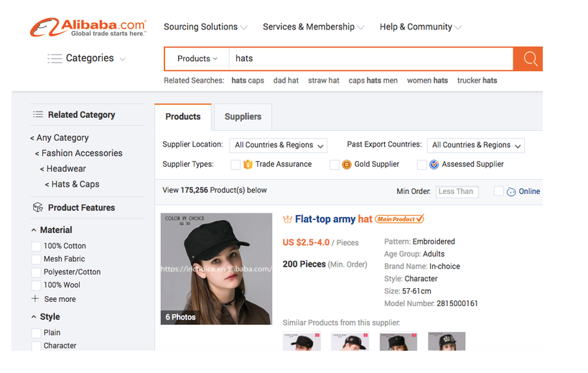Click the Related Category list icon
Image resolution: width=588 pixels, height=373 pixels.
point(38,114)
